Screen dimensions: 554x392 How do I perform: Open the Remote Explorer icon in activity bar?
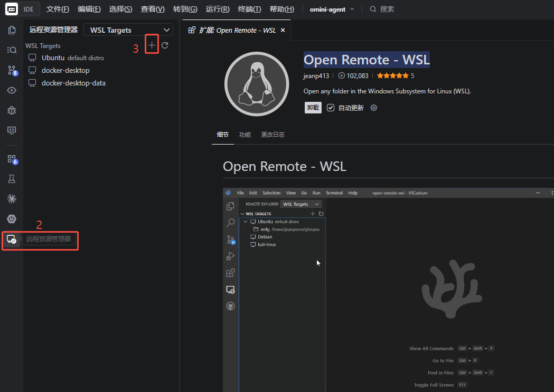coord(12,239)
